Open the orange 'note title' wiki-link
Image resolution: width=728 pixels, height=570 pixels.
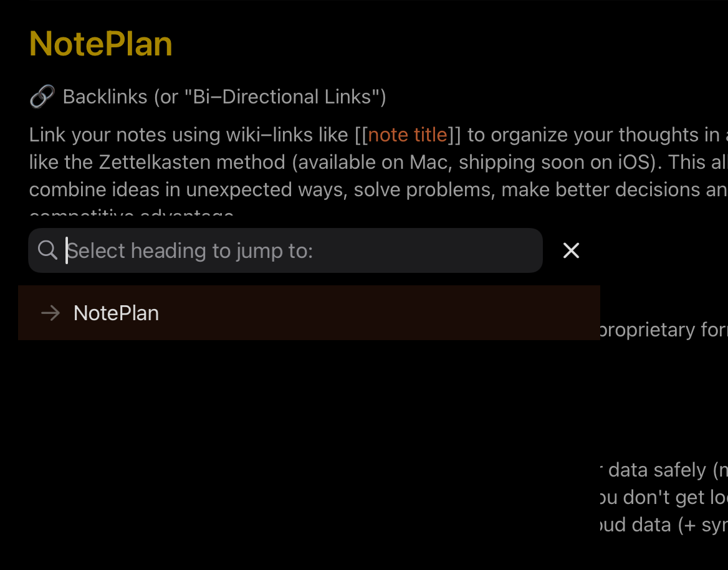(x=408, y=135)
